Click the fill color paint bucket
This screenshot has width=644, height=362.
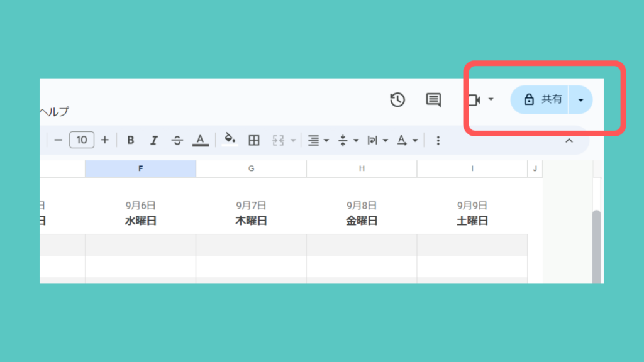point(231,140)
